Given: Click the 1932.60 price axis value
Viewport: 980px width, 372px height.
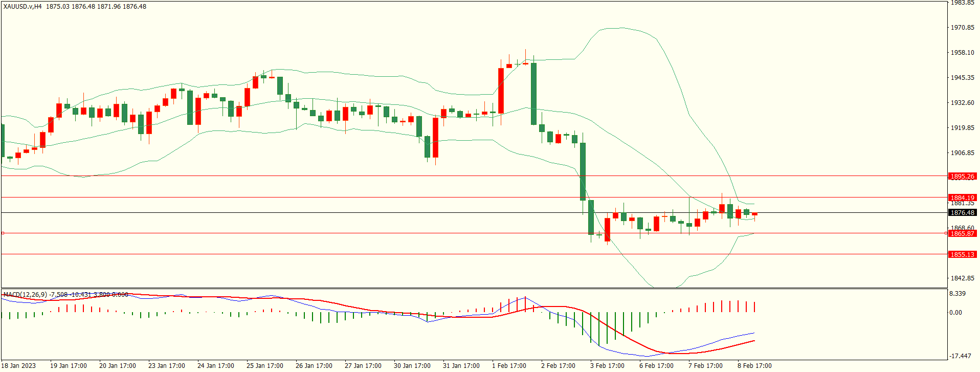Looking at the screenshot, I should click(963, 103).
